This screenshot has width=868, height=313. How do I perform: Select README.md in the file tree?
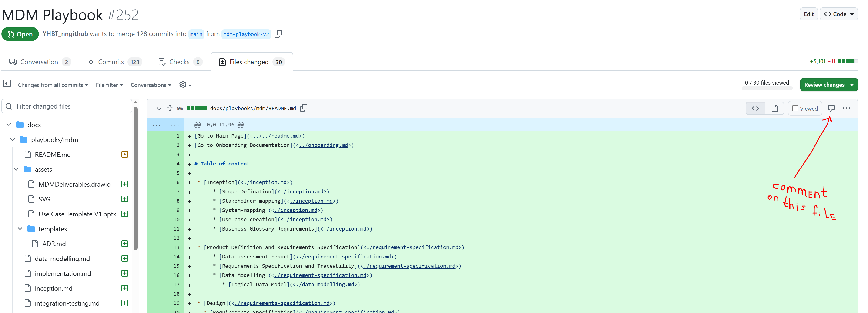click(53, 155)
